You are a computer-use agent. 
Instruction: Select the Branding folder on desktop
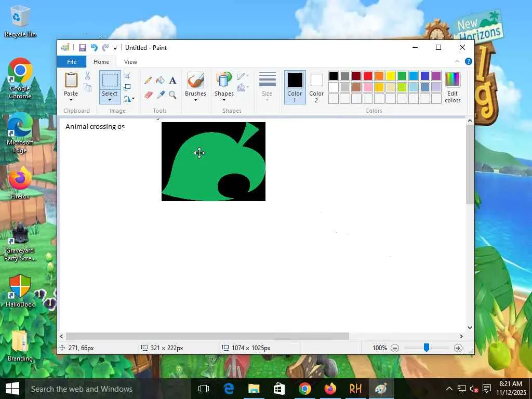pyautogui.click(x=20, y=345)
